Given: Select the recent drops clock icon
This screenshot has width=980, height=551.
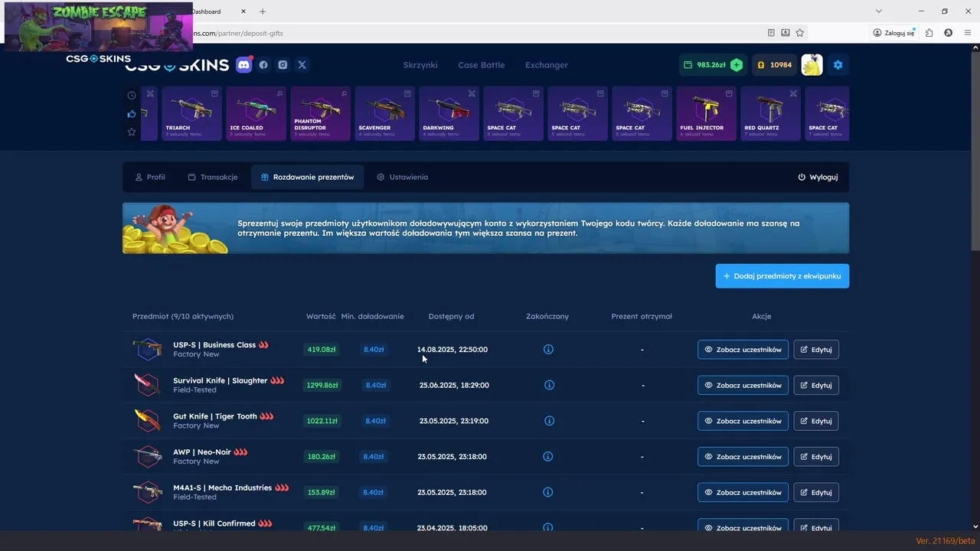Looking at the screenshot, I should (132, 96).
